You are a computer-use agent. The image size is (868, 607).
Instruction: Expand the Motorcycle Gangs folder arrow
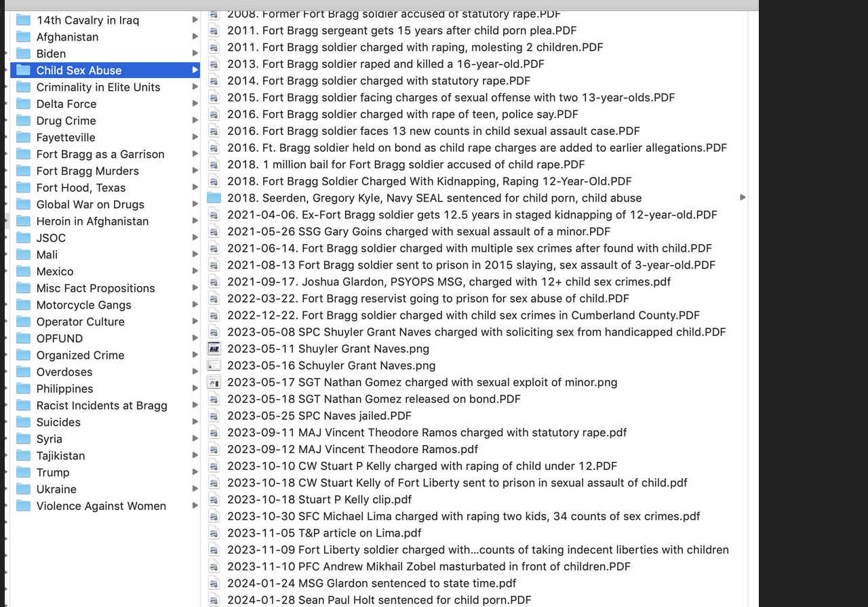coord(195,305)
